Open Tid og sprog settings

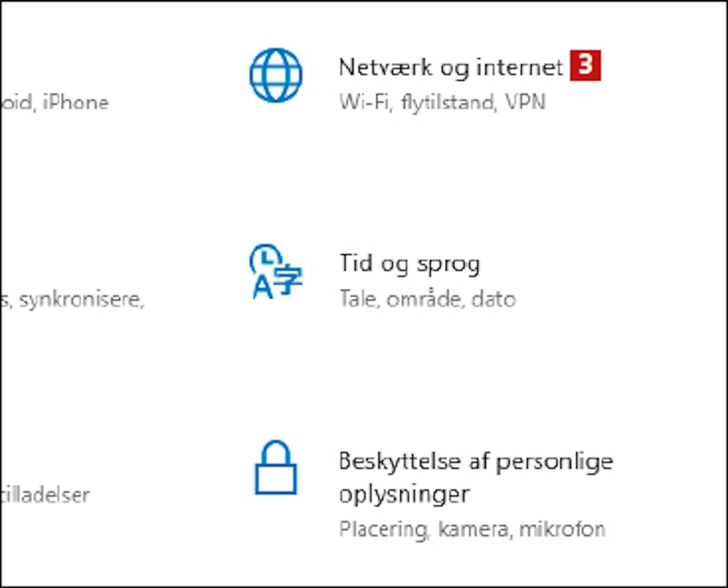coord(410,264)
